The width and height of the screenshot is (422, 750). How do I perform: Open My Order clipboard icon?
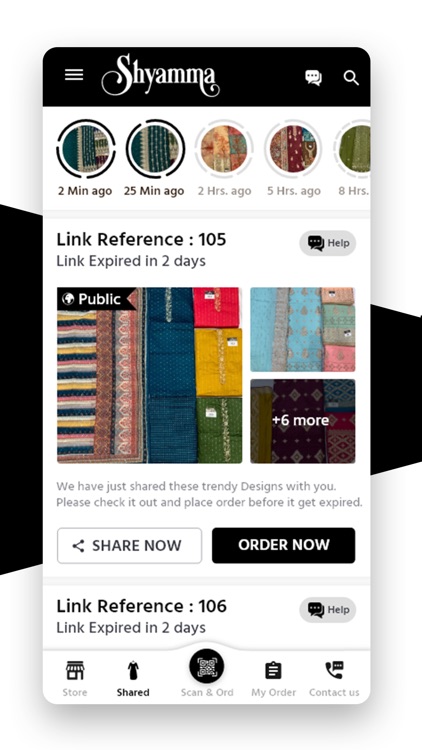coord(273,670)
